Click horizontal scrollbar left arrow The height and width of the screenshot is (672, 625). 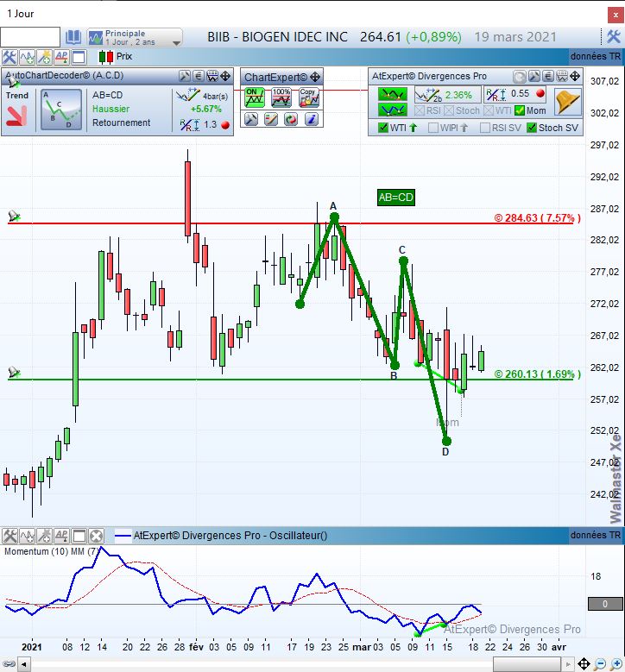(24, 665)
